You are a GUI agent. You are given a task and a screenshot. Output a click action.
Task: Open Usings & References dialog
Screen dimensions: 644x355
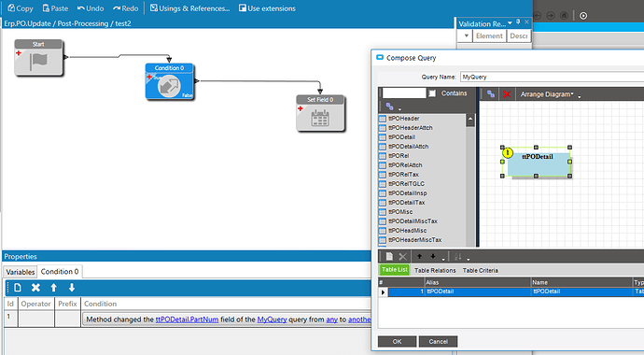(x=189, y=8)
